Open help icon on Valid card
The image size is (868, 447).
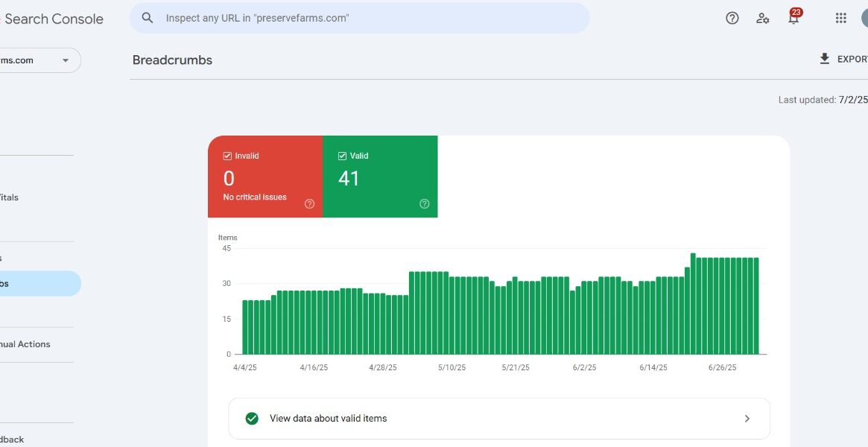point(424,203)
